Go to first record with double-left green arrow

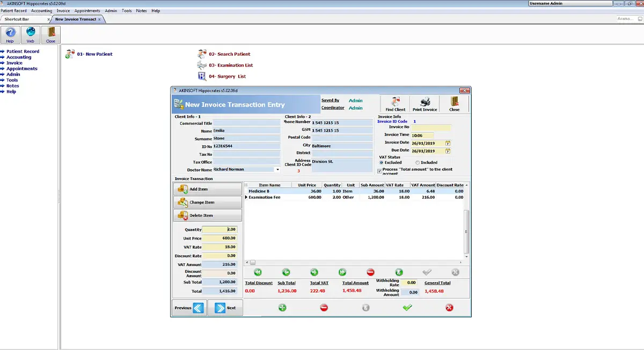coord(258,272)
